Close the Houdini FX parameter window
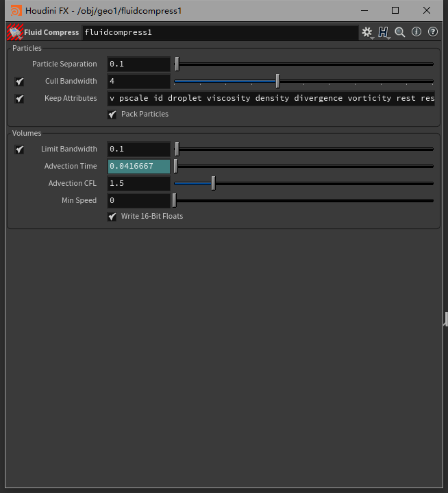448x493 pixels. click(427, 10)
